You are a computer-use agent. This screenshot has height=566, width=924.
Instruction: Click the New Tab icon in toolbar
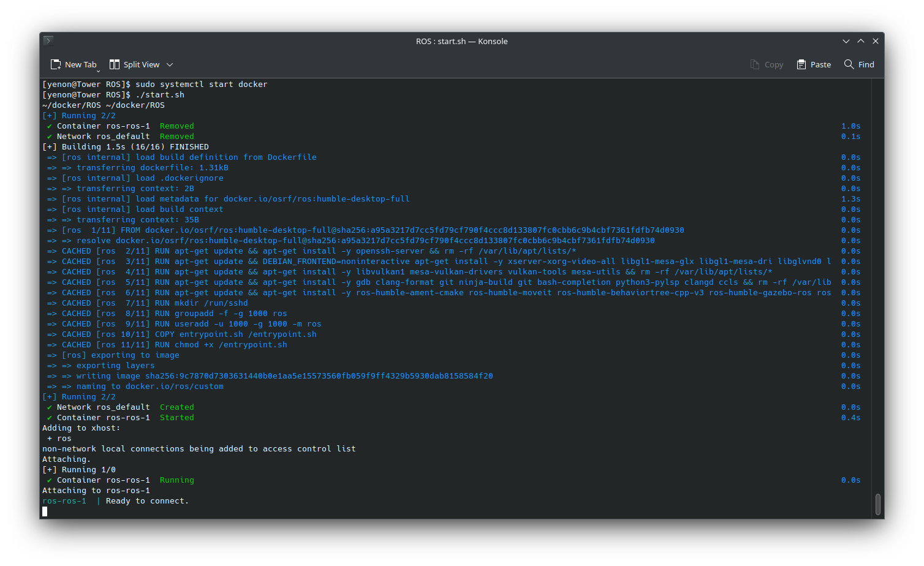pyautogui.click(x=56, y=64)
